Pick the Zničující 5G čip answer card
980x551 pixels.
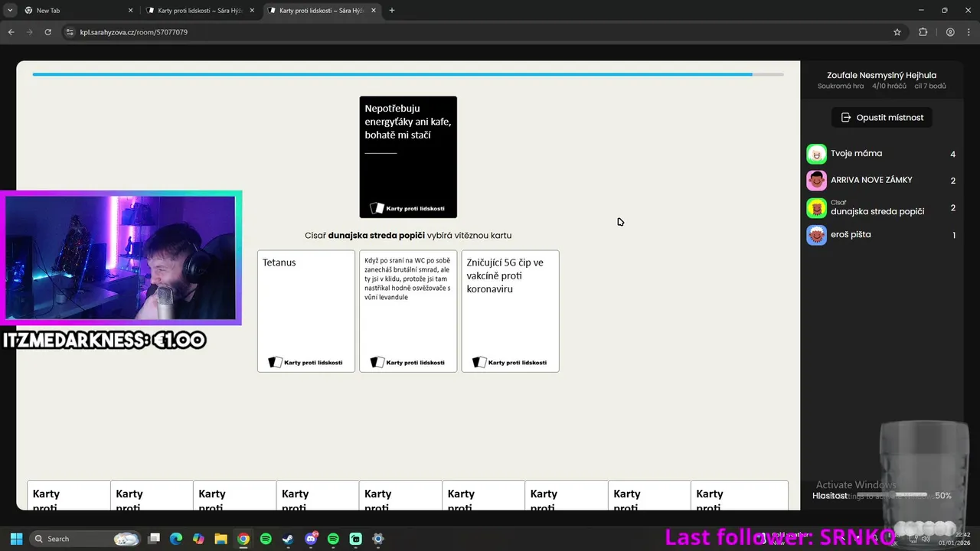coord(510,311)
